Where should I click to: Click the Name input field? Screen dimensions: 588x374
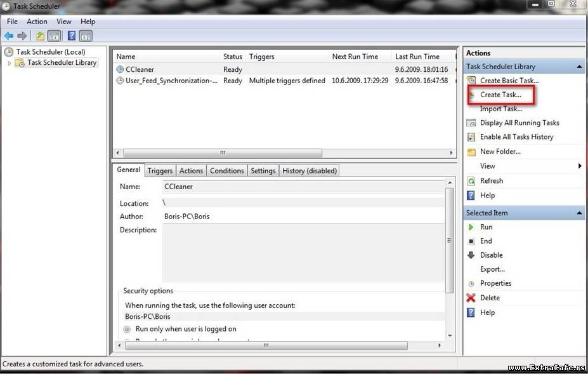[303, 187]
